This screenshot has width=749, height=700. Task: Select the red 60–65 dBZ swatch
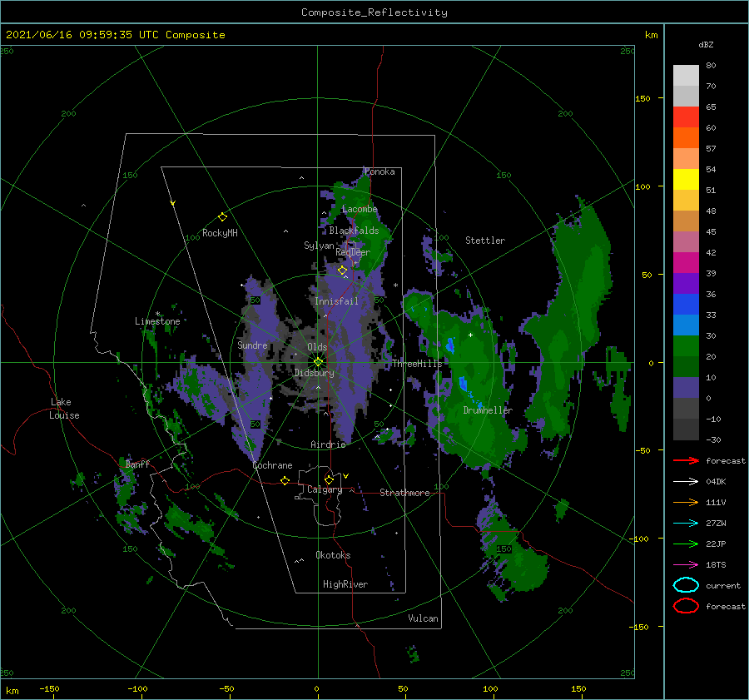point(686,117)
